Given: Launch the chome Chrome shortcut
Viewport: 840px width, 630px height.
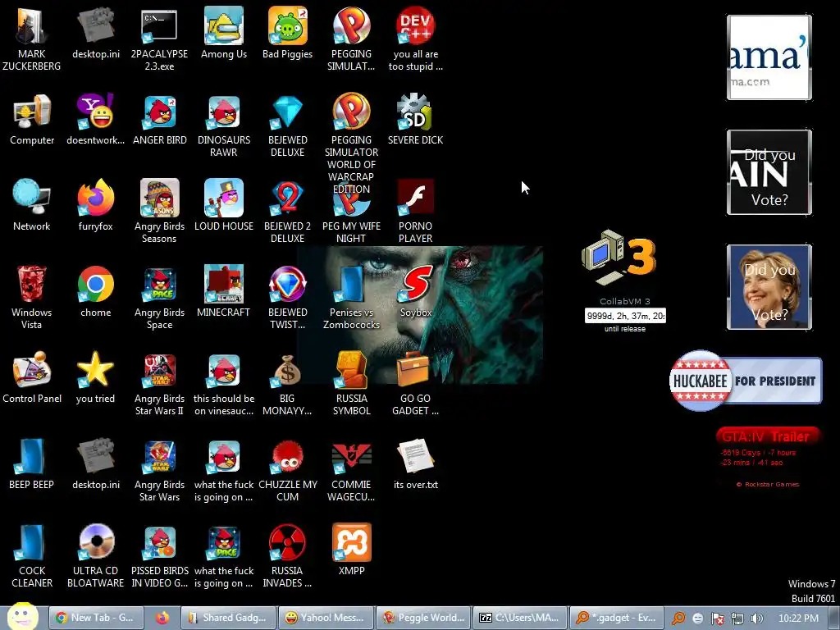Looking at the screenshot, I should (x=95, y=291).
